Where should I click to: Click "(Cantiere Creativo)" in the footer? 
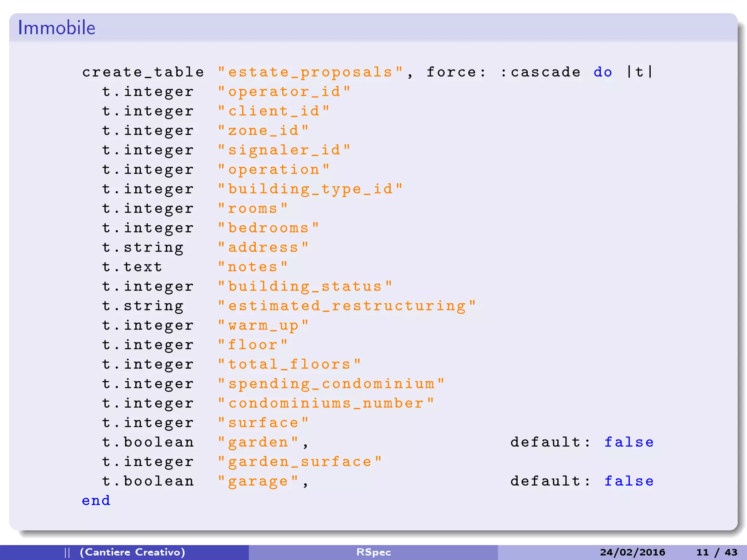click(x=132, y=552)
